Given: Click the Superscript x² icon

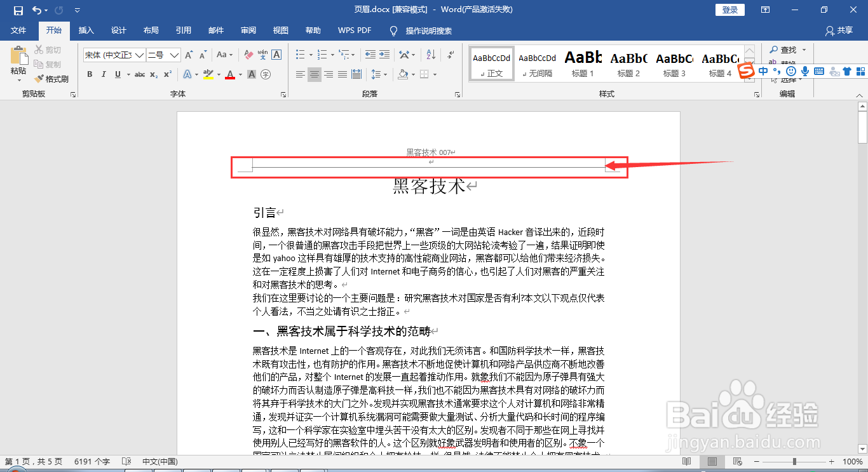Looking at the screenshot, I should click(168, 74).
